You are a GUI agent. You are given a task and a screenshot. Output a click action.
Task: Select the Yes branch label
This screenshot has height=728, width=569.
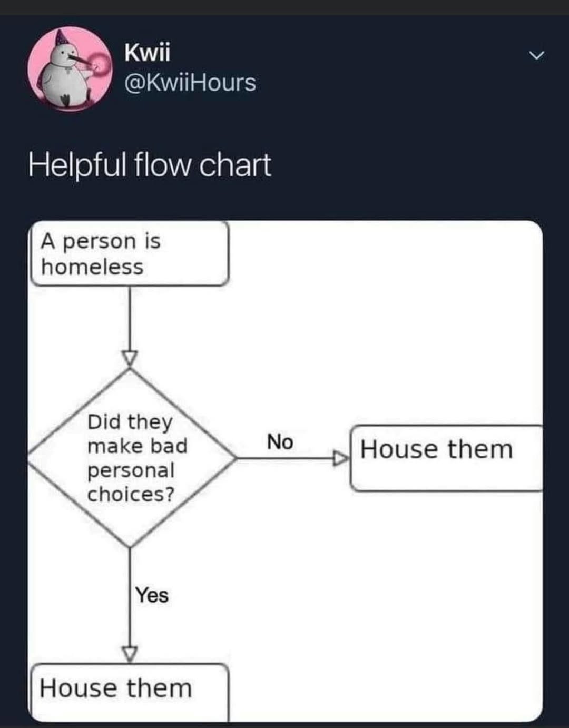[x=152, y=596]
